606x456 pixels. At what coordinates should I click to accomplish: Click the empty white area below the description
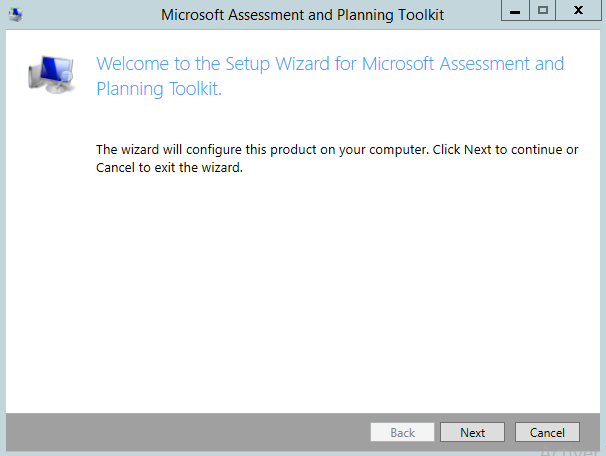pyautogui.click(x=330, y=290)
